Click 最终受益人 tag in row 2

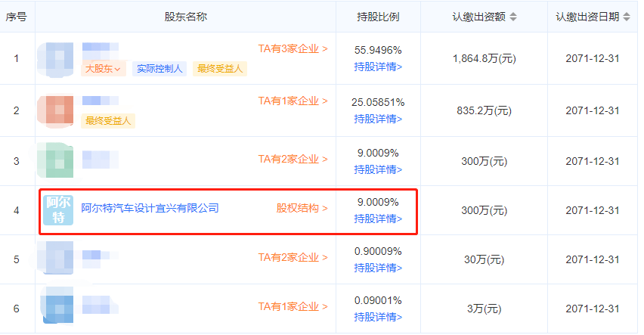coord(109,121)
